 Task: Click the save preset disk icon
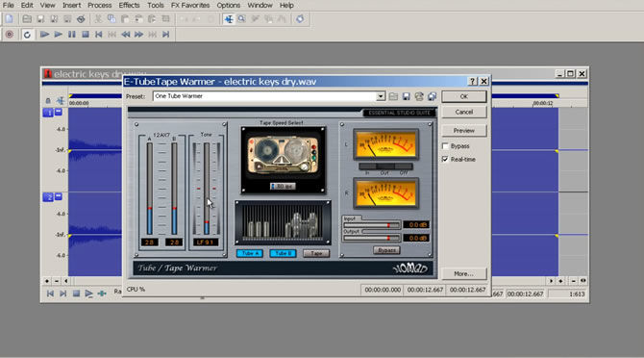[x=407, y=96]
